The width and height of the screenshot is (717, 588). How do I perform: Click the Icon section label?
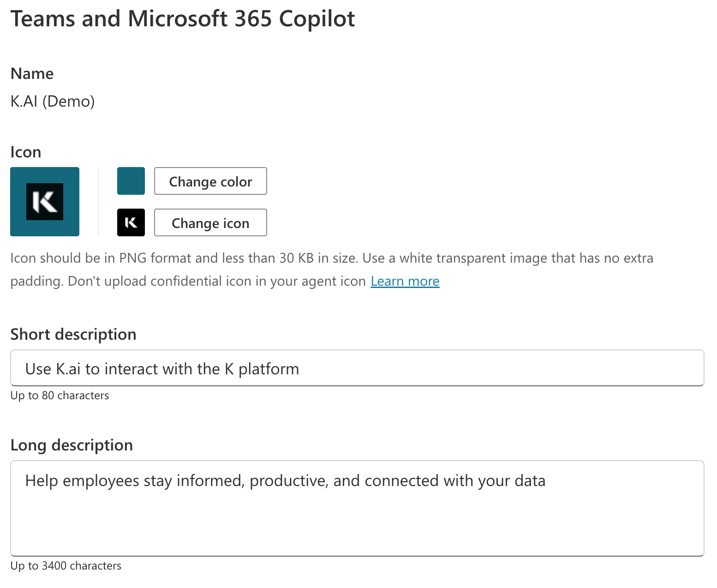[x=26, y=152]
